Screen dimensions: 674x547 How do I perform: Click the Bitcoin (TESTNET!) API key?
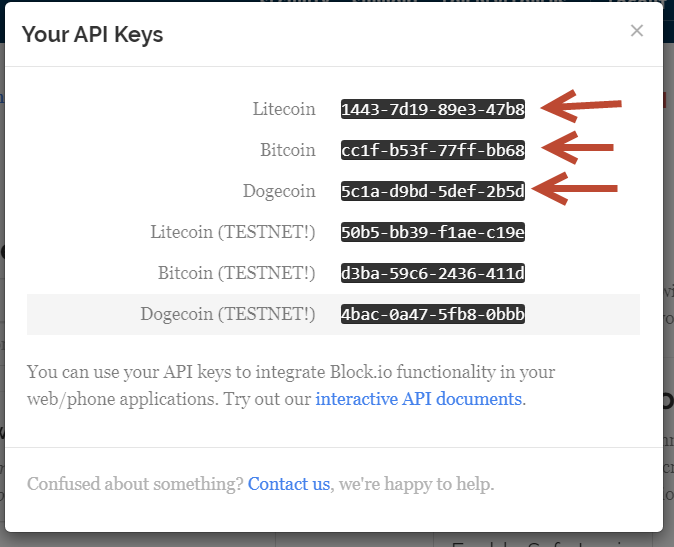432,273
